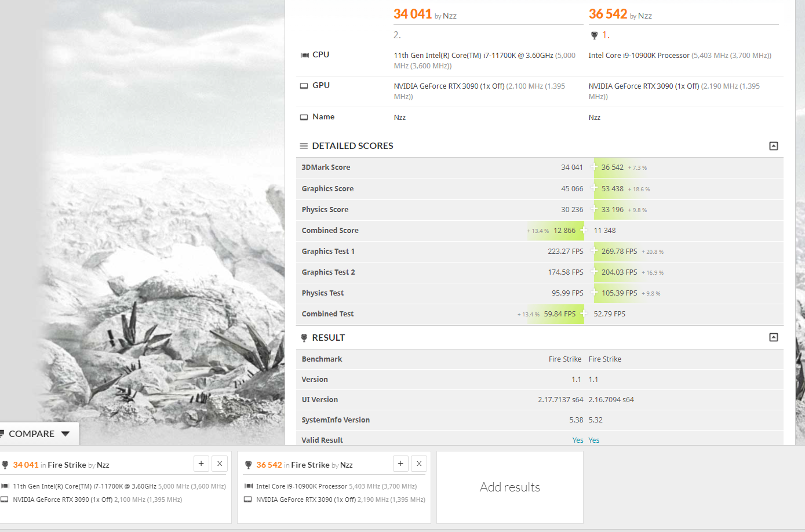Select Physics Test value 105.39 FPS
Viewport: 805px width, 532px height.
(x=620, y=293)
